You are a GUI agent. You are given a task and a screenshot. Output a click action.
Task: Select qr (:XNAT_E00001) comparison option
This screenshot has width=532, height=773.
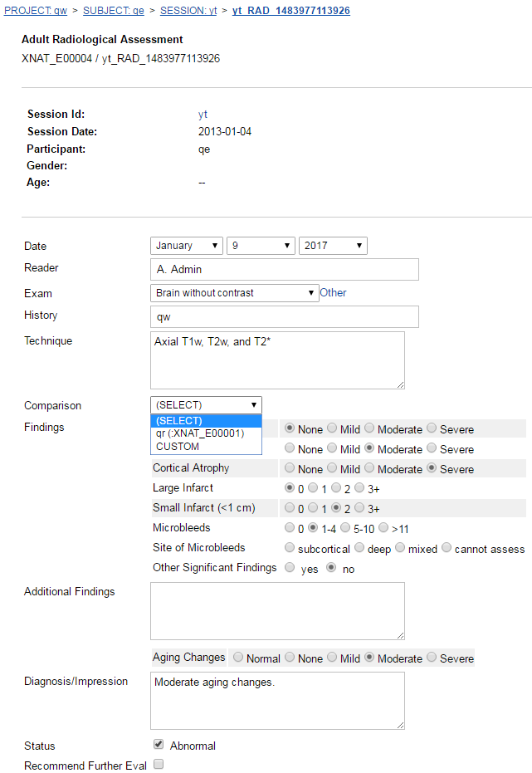coord(200,433)
